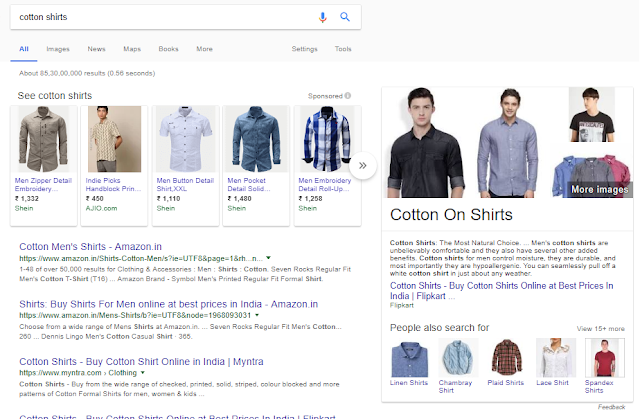Screen dimensions: 640x419
Task: Click the Sponsored info icon
Action: (348, 95)
